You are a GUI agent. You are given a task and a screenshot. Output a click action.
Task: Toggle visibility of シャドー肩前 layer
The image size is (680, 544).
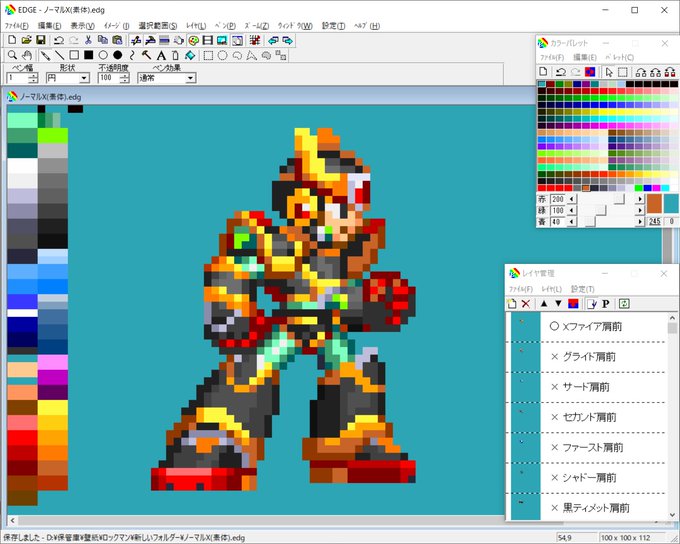coord(554,478)
